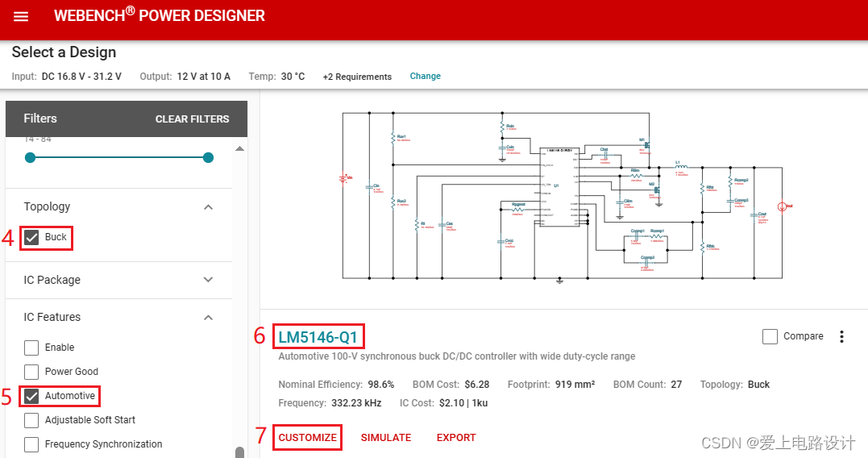Collapse the Topology filter section
This screenshot has height=458, width=868.
coord(208,207)
